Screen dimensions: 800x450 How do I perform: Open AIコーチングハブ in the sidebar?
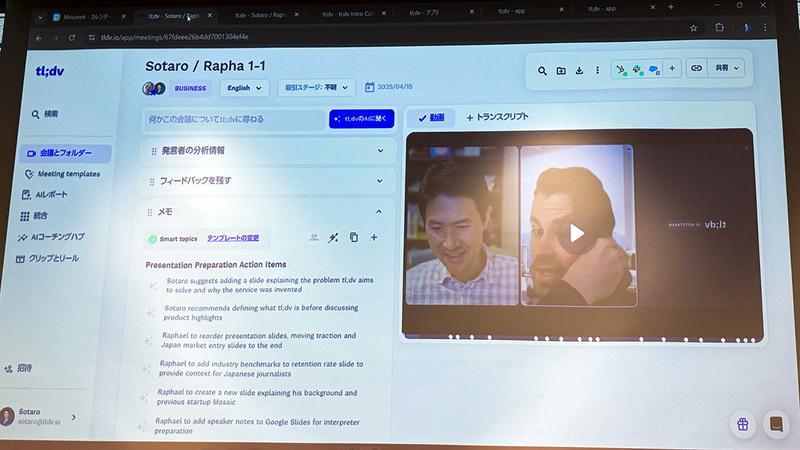click(x=51, y=237)
